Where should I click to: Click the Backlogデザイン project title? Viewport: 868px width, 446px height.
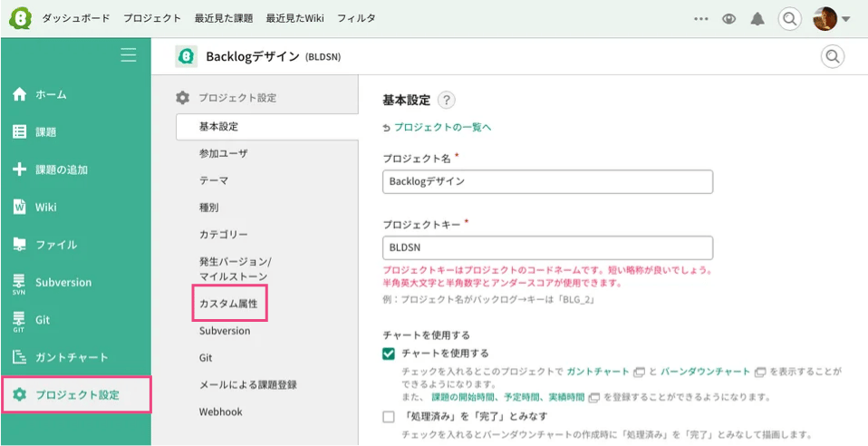point(253,56)
